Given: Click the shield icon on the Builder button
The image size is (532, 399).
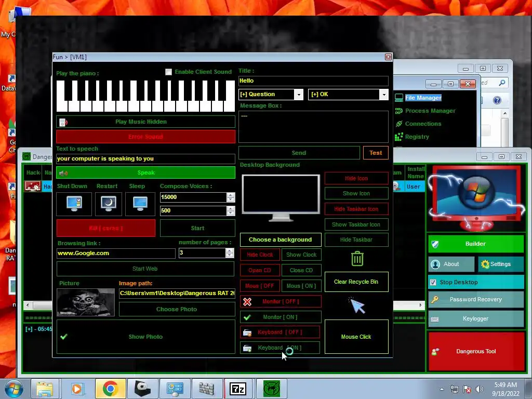Looking at the screenshot, I should [x=435, y=244].
